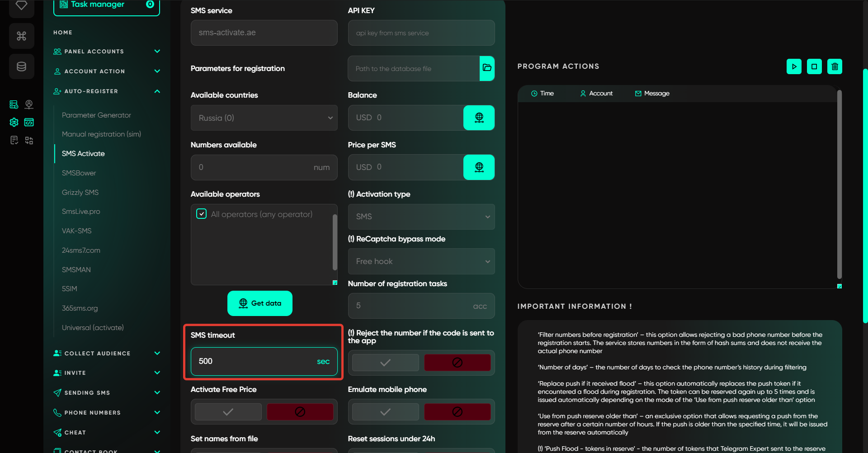
Task: Click the stop icon in Program Actions
Action: pos(814,66)
